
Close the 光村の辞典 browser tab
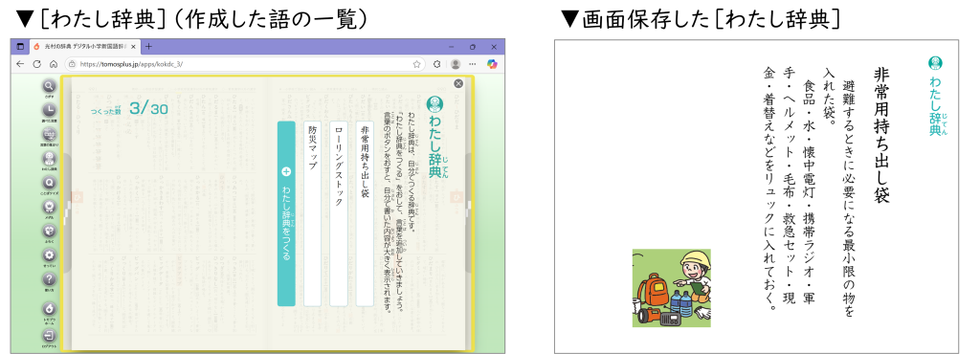click(133, 47)
